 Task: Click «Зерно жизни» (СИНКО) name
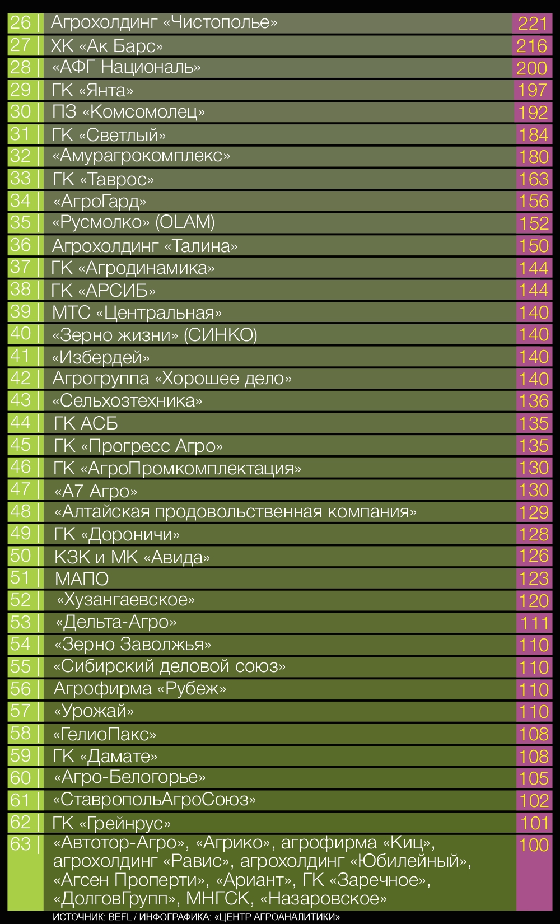(155, 334)
